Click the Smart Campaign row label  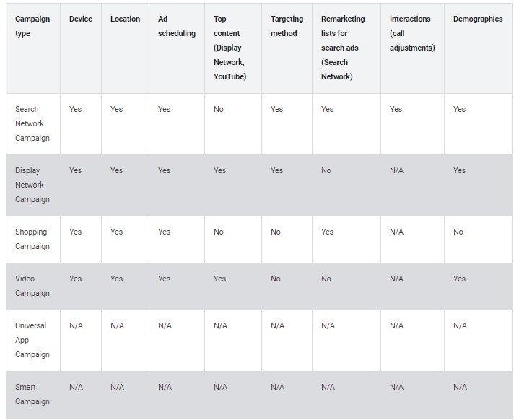pyautogui.click(x=32, y=394)
